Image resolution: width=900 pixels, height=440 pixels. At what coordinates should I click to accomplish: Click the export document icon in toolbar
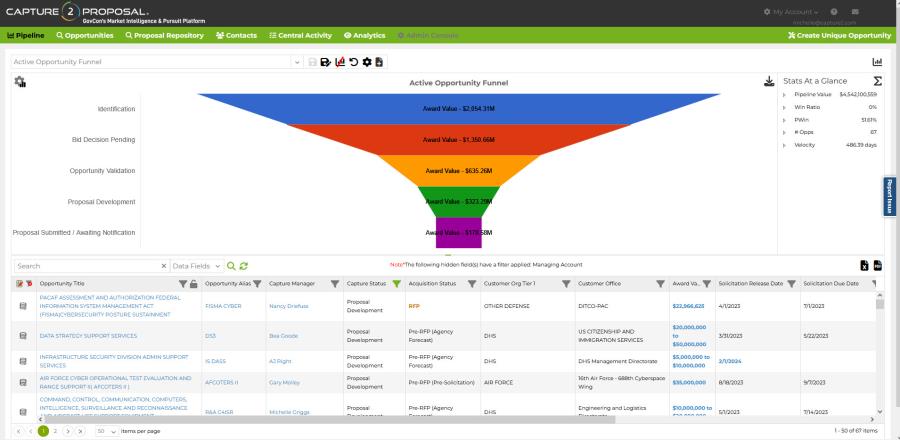point(379,62)
